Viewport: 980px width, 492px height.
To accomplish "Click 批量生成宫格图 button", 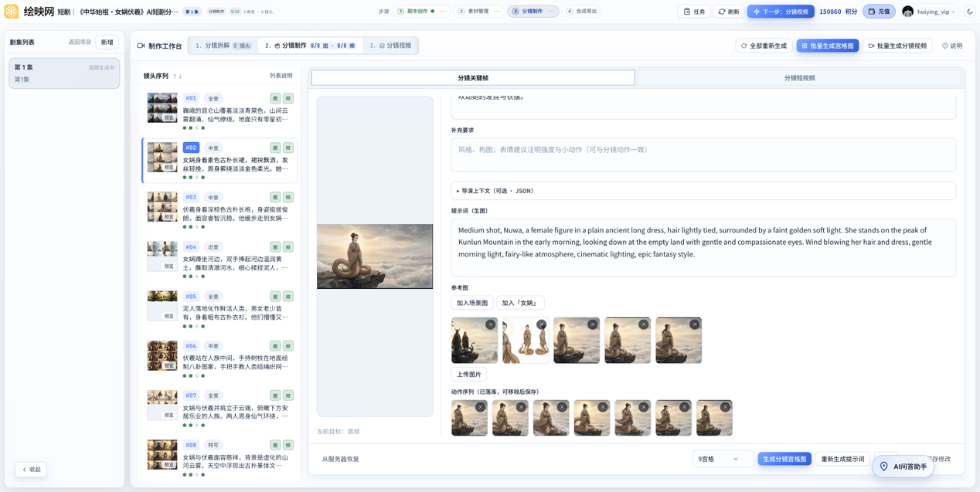I will coord(827,46).
